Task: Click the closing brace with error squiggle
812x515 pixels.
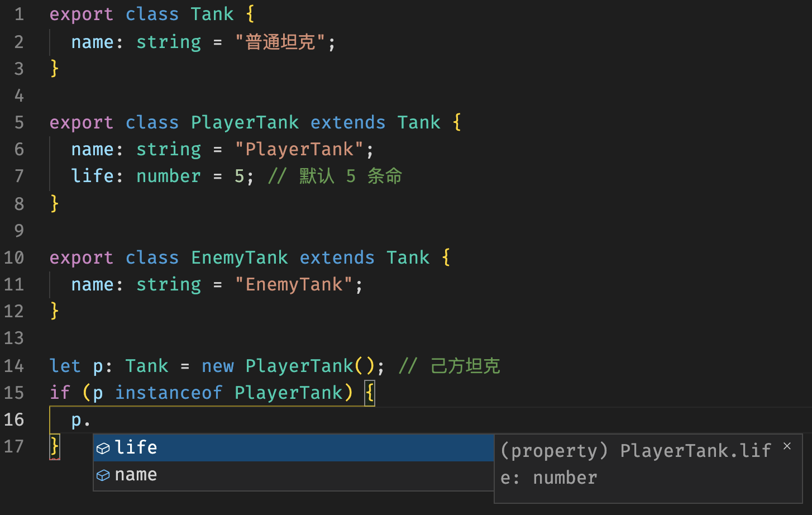Action: (55, 447)
